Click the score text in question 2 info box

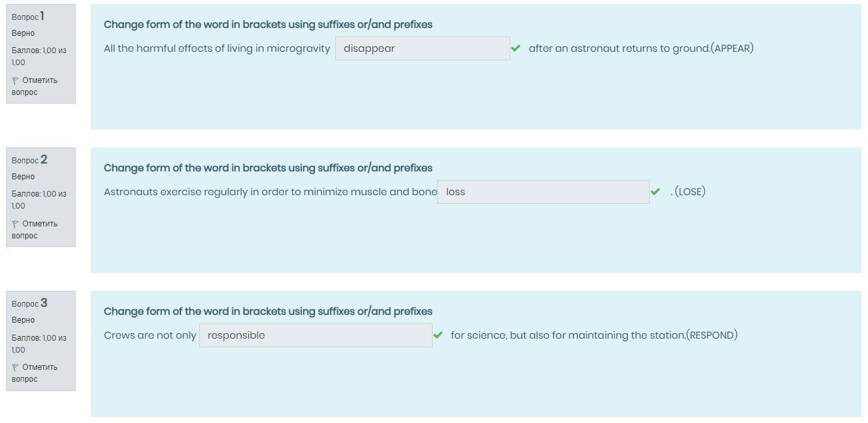[38, 199]
